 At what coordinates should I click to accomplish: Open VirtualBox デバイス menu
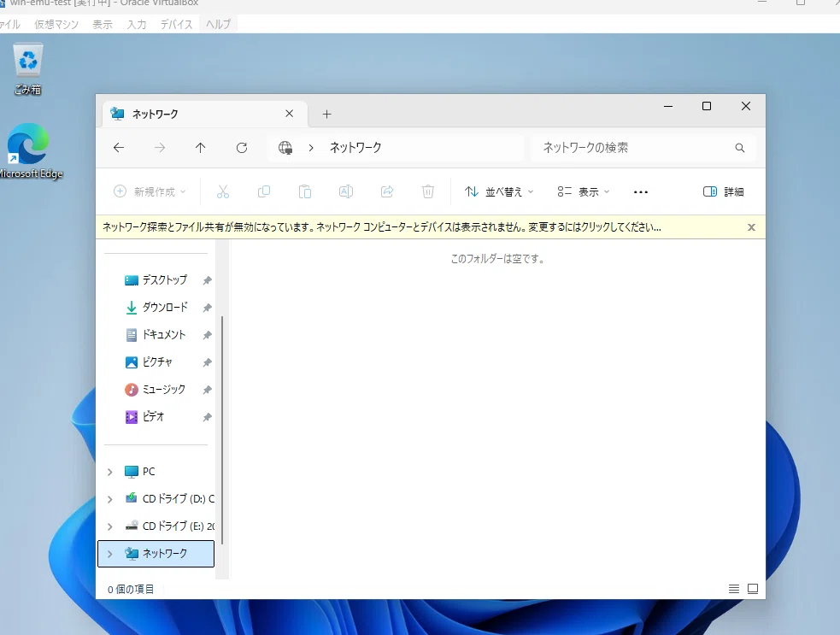click(176, 24)
